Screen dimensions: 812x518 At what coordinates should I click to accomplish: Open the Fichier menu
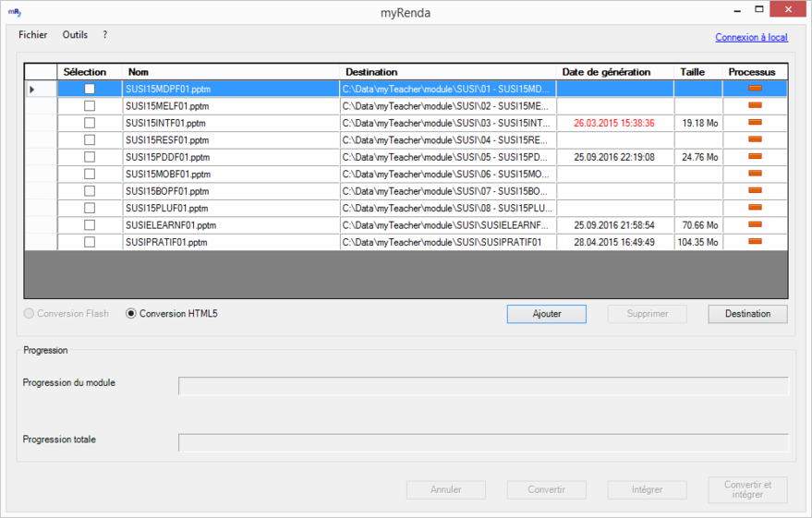coord(33,35)
